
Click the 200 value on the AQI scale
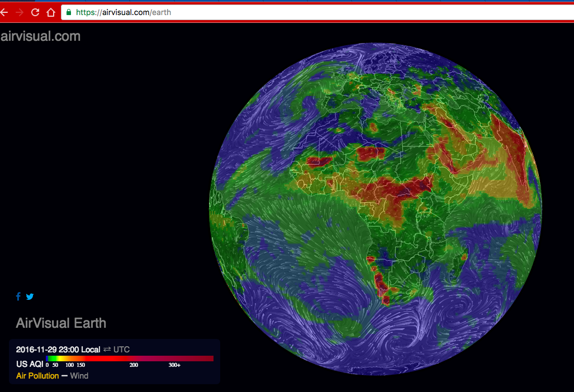pos(134,365)
